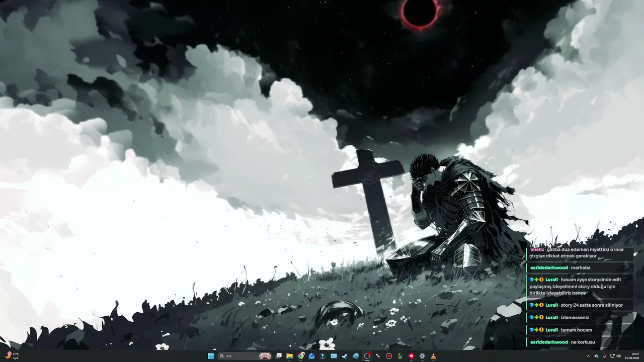The height and width of the screenshot is (362, 644).
Task: Click Lurall username beside "izlemesseniz"
Action: (551, 318)
